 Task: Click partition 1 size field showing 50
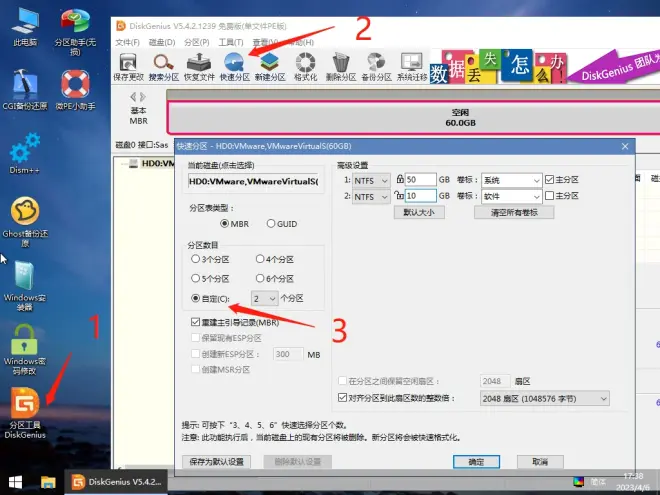pos(420,180)
